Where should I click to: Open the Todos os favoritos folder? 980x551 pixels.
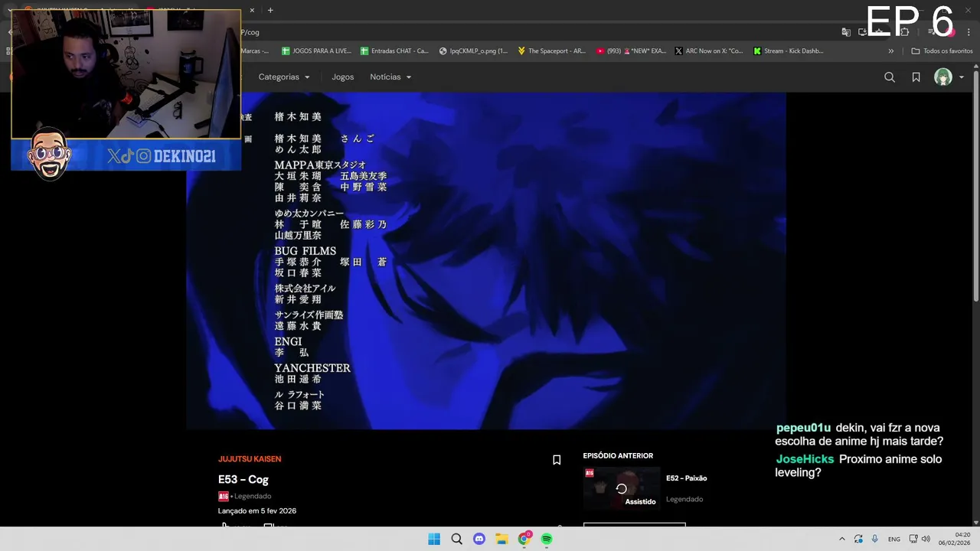942,51
